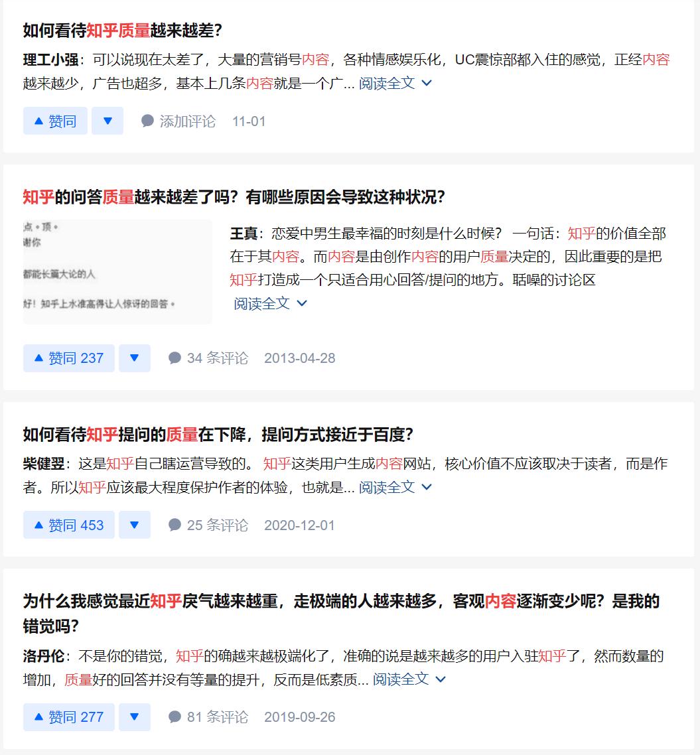Open question 知乎的问答质量越来越差了吗
The width and height of the screenshot is (700, 755).
click(234, 196)
